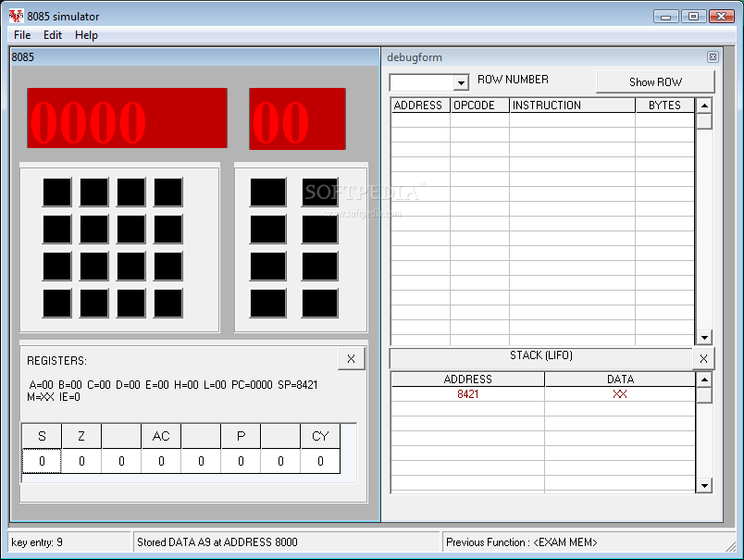Viewport: 744px width, 560px height.
Task: Select the 0 value under S flag
Action: (42, 461)
